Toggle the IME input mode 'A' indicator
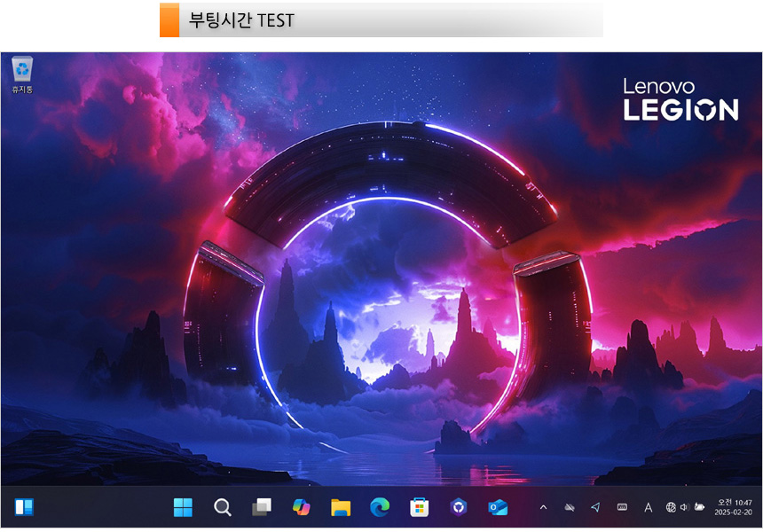Screen dimensions: 763x532 click(648, 507)
